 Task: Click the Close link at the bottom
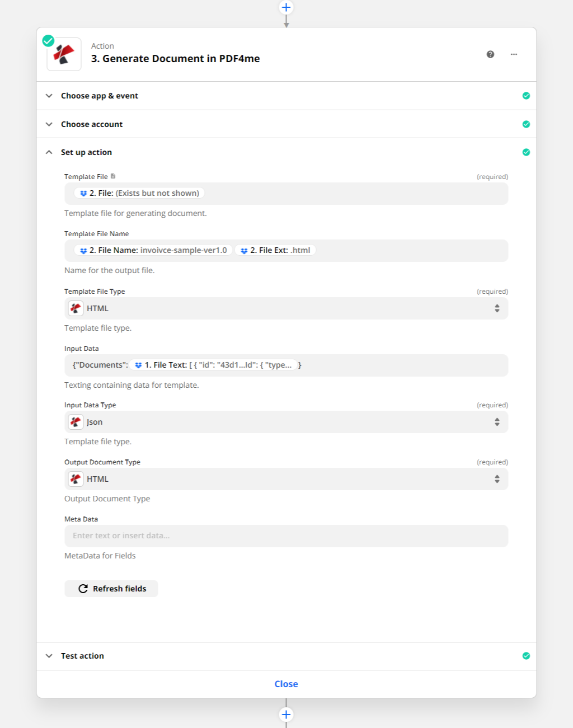[x=286, y=684]
